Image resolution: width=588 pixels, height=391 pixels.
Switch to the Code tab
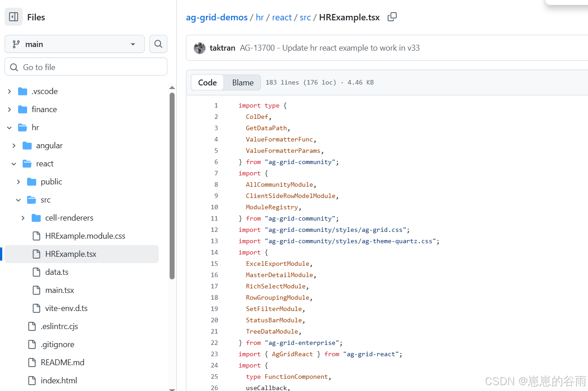click(x=208, y=82)
